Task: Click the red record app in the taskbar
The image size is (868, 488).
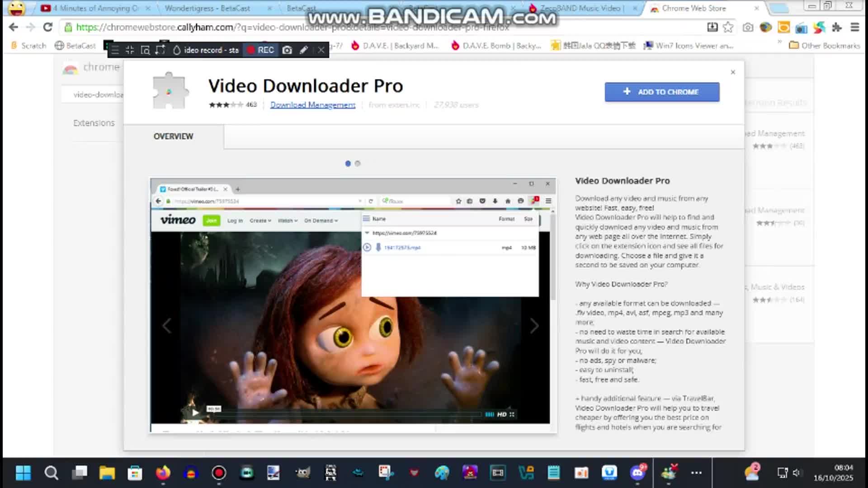Action: point(219,473)
